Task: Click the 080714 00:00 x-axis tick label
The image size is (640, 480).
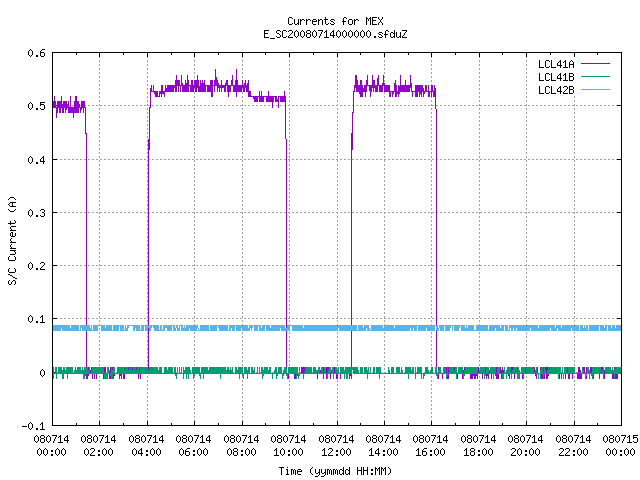Action: tap(51, 446)
